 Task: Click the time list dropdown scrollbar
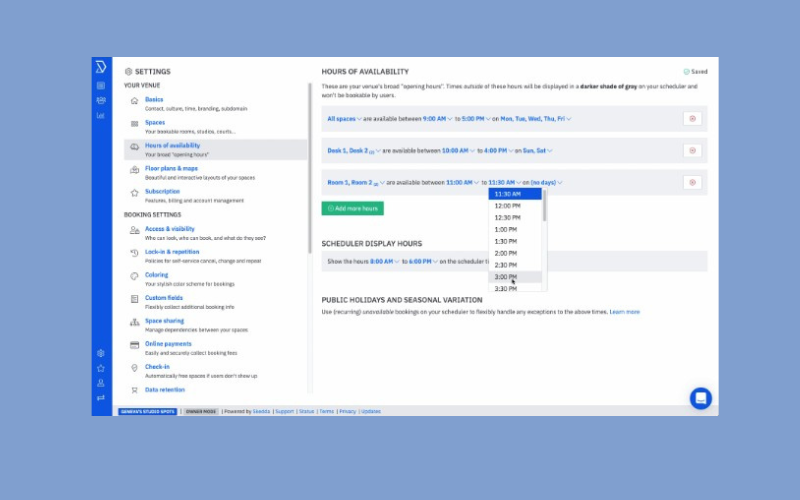tap(544, 205)
